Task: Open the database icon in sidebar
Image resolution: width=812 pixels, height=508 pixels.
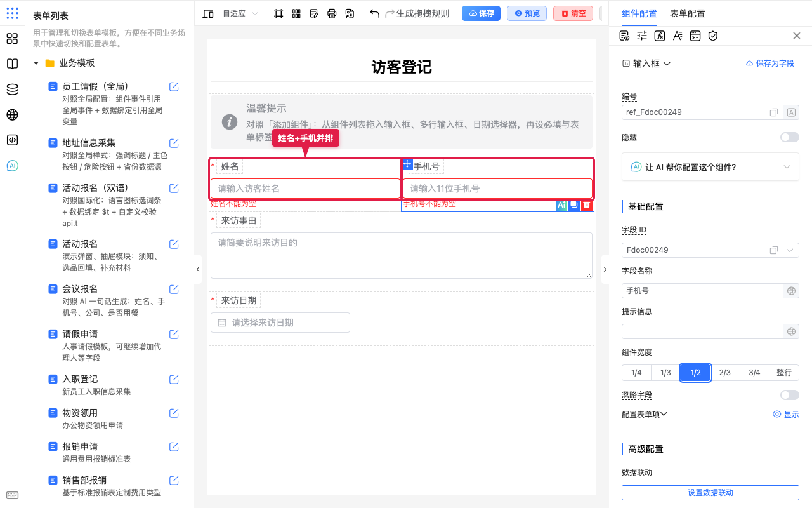Action: (12, 90)
